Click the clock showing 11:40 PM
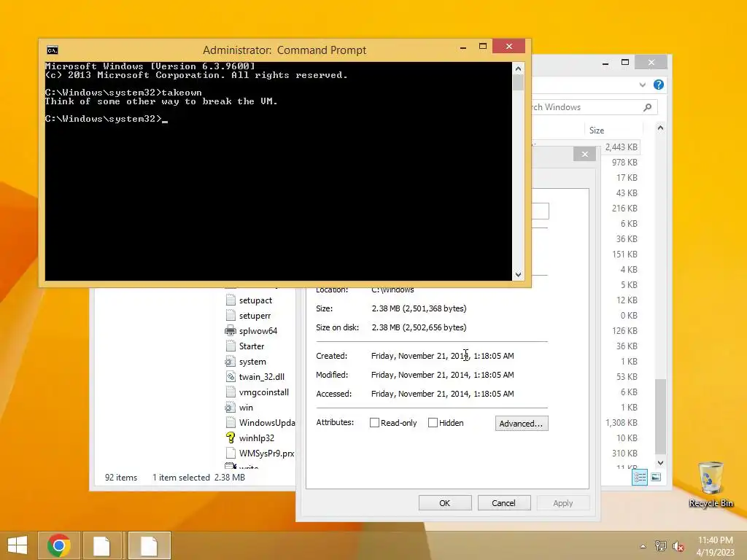747x560 pixels. 715,540
